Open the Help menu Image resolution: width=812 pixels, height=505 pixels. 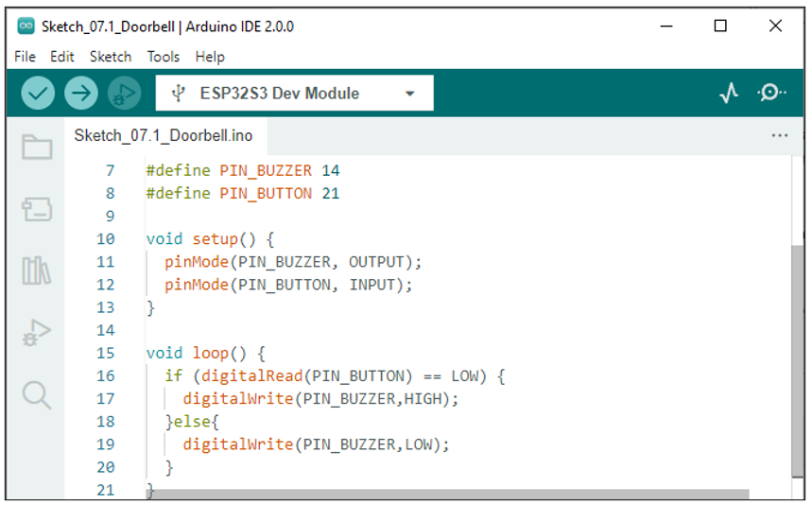210,57
